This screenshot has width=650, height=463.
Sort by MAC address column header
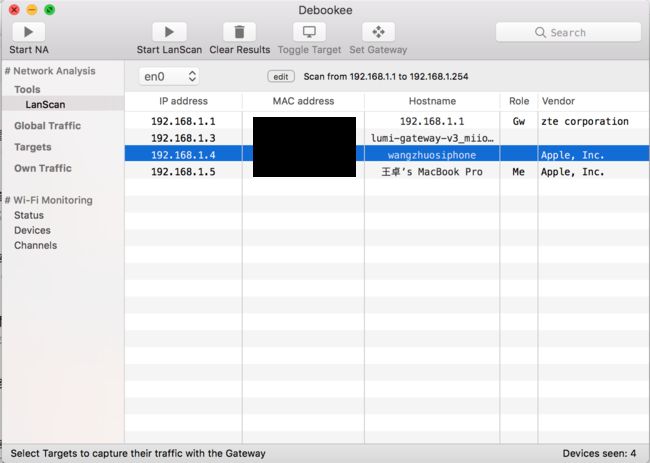click(x=303, y=101)
